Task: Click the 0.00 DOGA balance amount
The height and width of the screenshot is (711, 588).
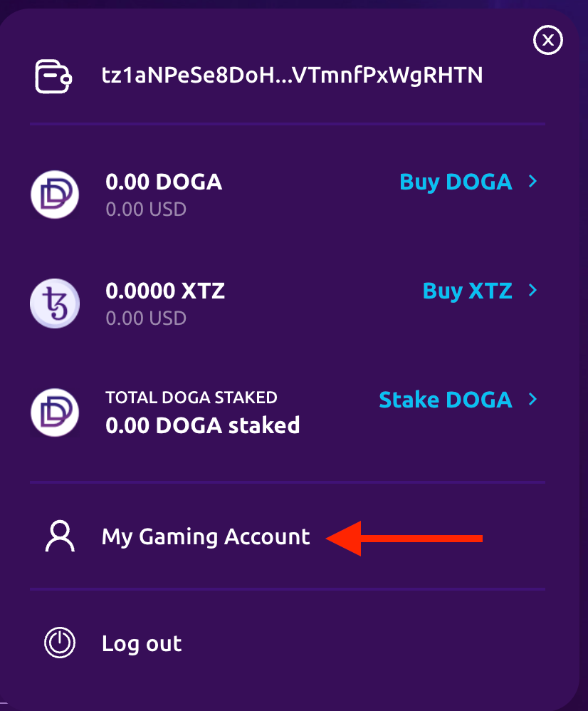Action: 164,182
